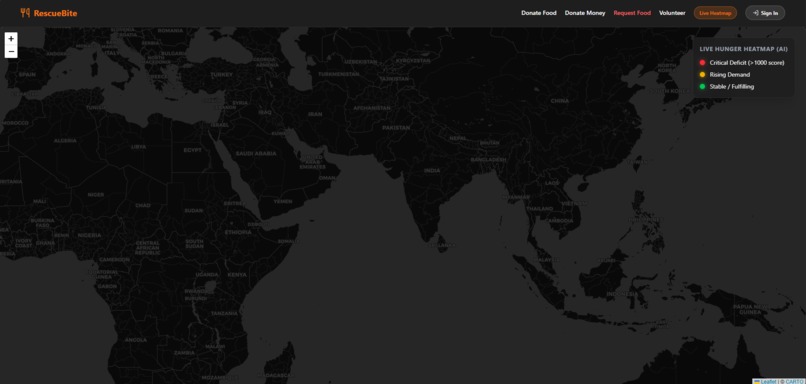806x384 pixels.
Task: Click the KENYA map label
Action: [237, 275]
